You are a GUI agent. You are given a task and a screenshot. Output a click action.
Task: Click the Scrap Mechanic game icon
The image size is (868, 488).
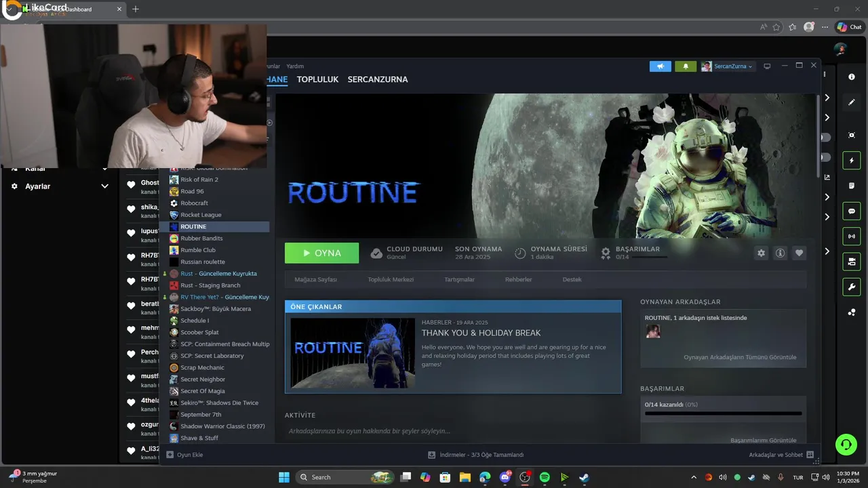pos(174,367)
